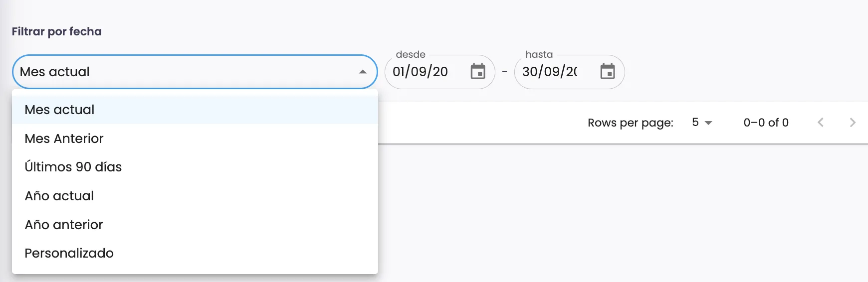Image resolution: width=868 pixels, height=282 pixels.
Task: Select the Últimos 90 días option
Action: 73,167
